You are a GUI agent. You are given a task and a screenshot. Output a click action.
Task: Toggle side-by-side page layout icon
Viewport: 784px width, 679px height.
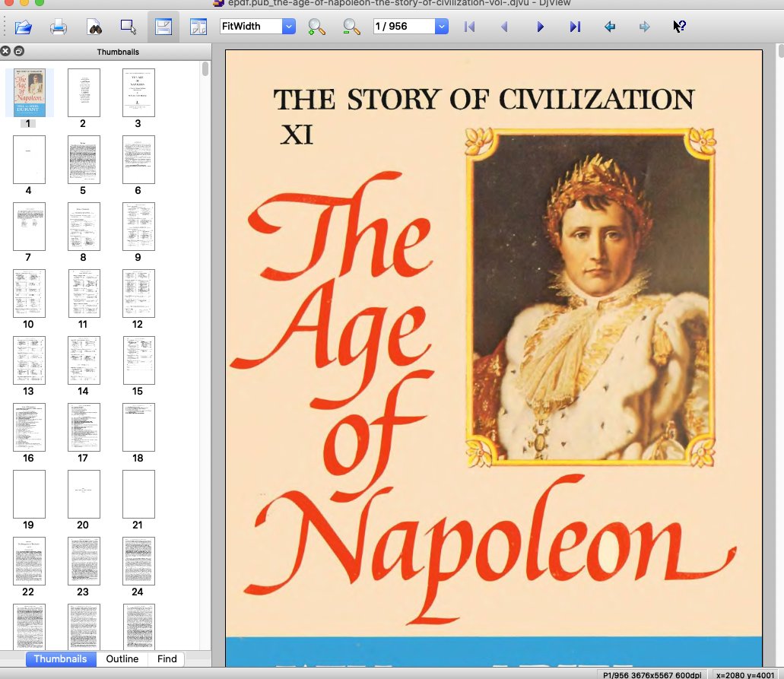pyautogui.click(x=198, y=27)
